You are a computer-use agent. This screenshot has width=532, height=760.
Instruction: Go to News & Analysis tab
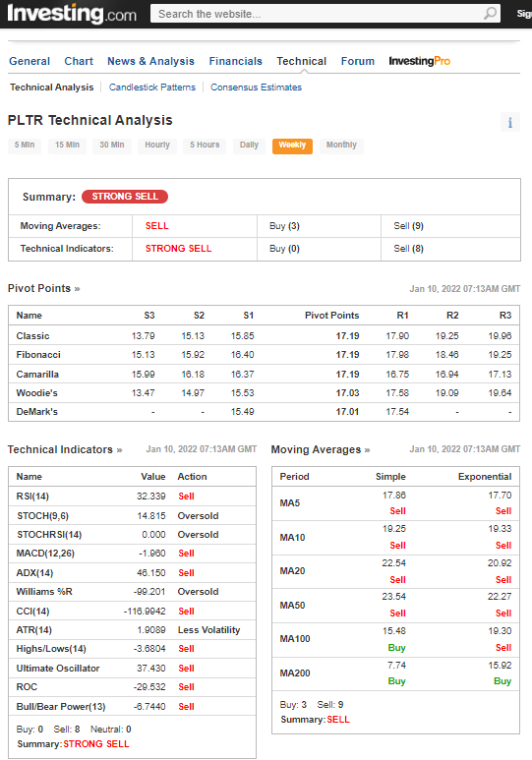tap(150, 61)
